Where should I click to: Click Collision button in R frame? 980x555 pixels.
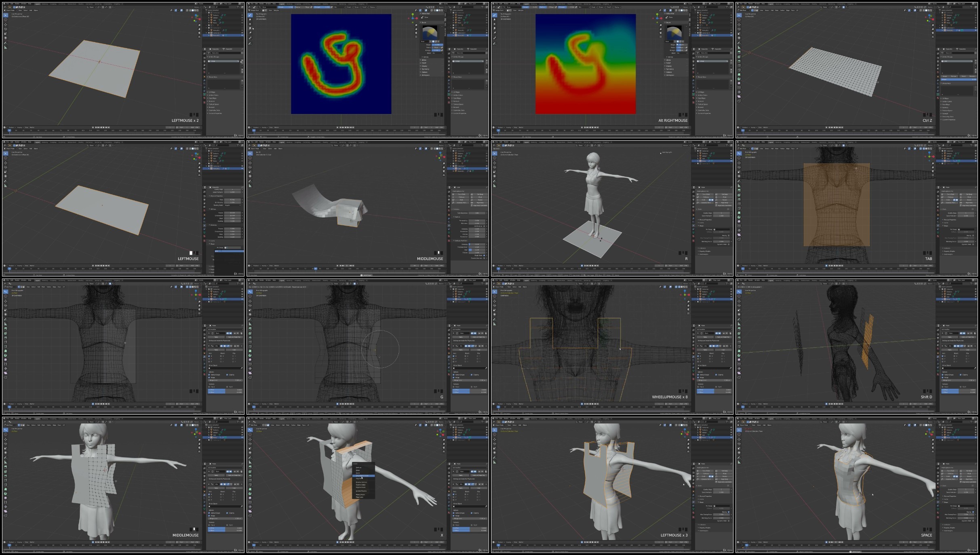point(705,197)
